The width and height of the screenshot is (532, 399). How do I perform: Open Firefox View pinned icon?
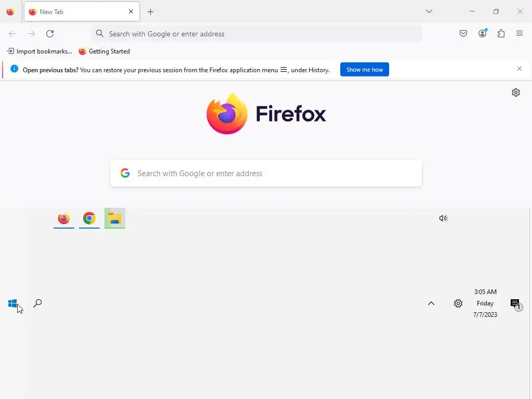10,12
